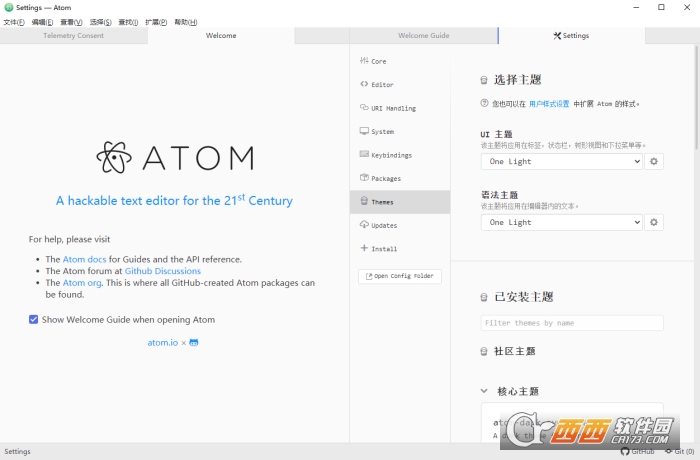The width and height of the screenshot is (700, 460).
Task: Click Open Config Folder button
Action: [x=400, y=276]
